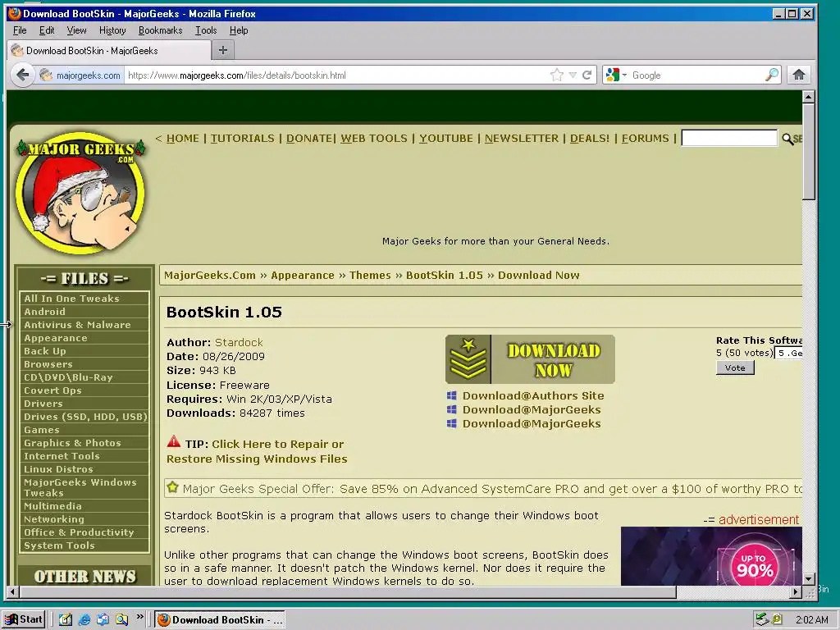
Task: Click the Themes breadcrumb link
Action: (370, 276)
